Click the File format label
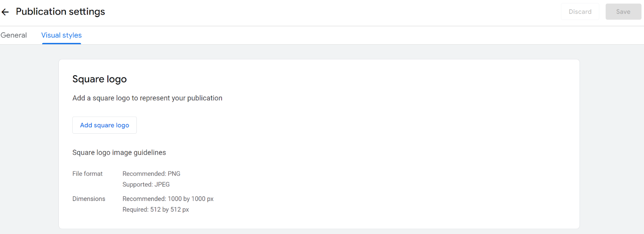Viewport: 644px width, 234px height. coord(87,174)
